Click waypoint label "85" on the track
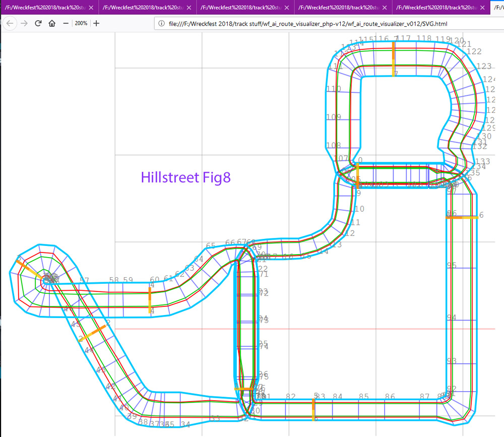Viewport: 504px width, 437px height. [x=364, y=397]
